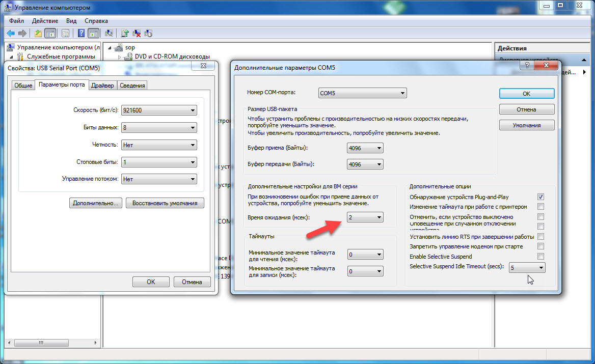Enable Установить линию RTS при завершении работы
Viewport: 595px width, 364px height.
(x=540, y=237)
